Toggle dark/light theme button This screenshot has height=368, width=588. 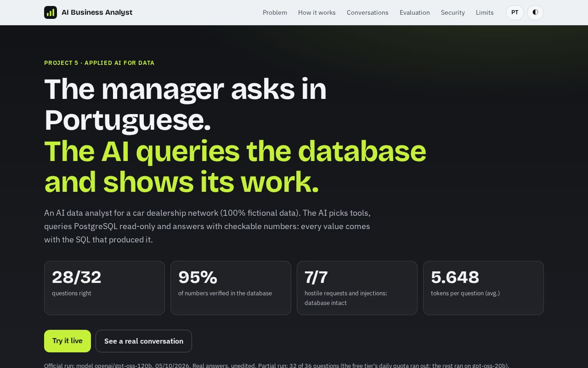[535, 12]
